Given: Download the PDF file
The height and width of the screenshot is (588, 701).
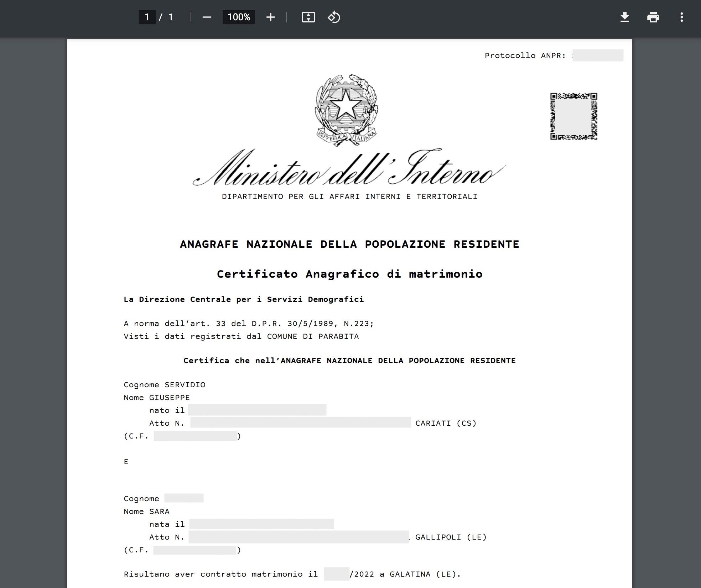Looking at the screenshot, I should tap(624, 17).
